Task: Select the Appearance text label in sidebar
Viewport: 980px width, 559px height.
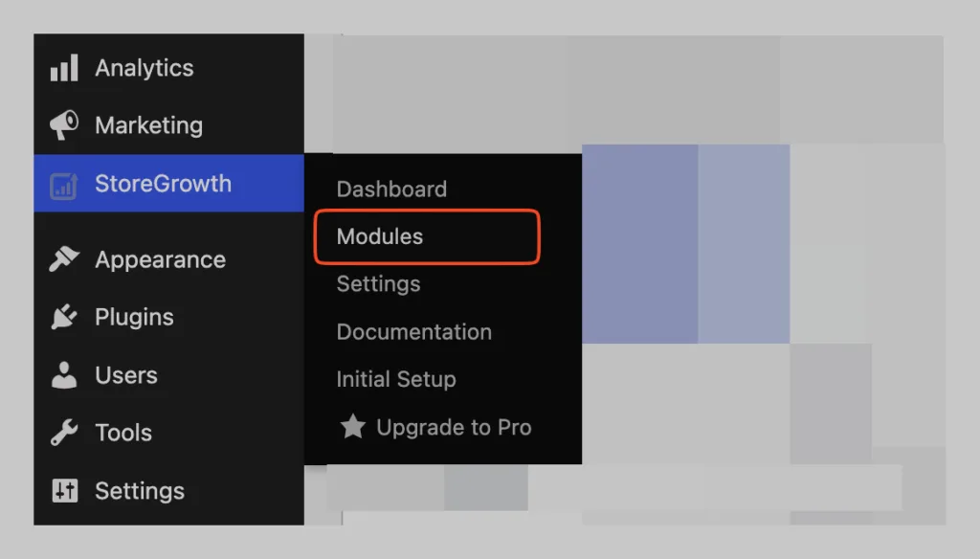Action: click(160, 259)
